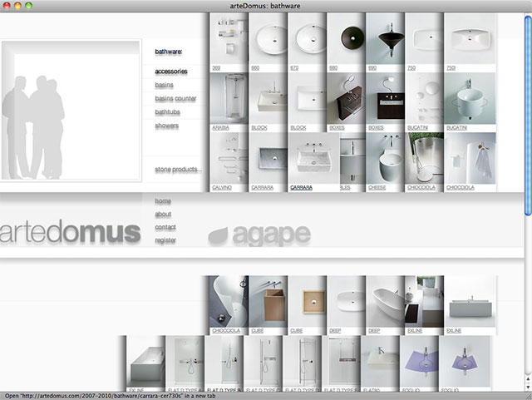Open the FLAT D TYPE B shower thumbnail
The width and height of the screenshot is (532, 400).
(x=224, y=362)
